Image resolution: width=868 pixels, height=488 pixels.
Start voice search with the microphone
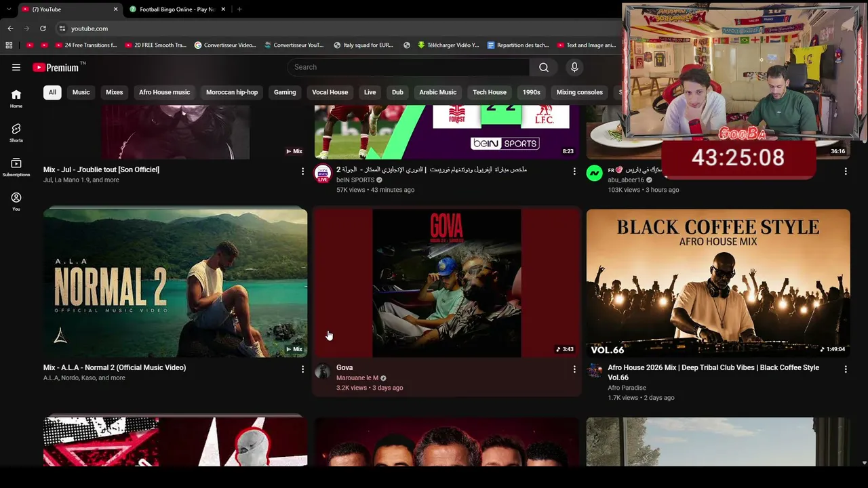(x=574, y=67)
